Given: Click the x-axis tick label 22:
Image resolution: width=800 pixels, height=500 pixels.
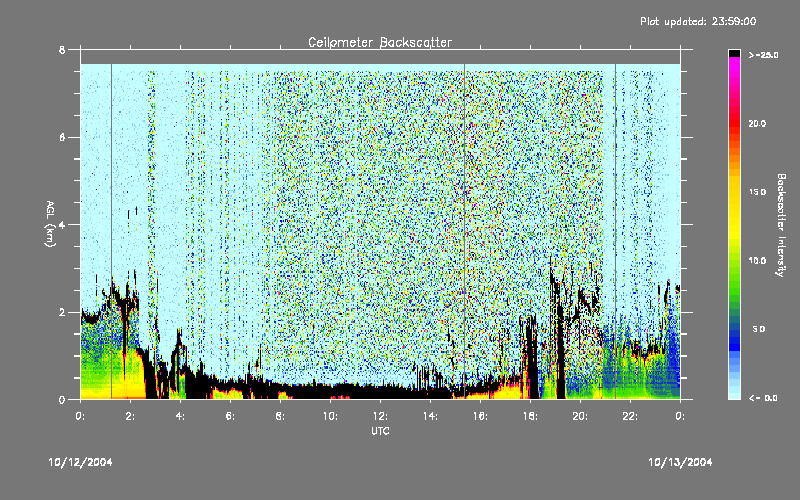Looking at the screenshot, I should 630,416.
